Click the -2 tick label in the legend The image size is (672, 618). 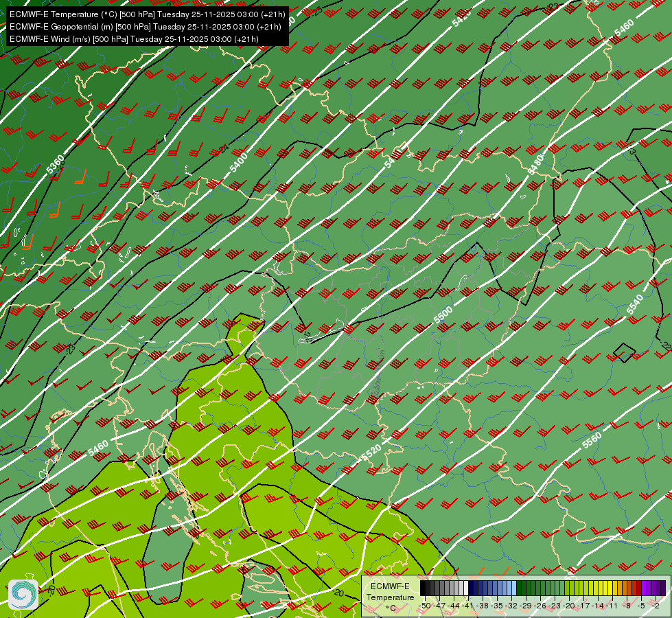(x=656, y=606)
